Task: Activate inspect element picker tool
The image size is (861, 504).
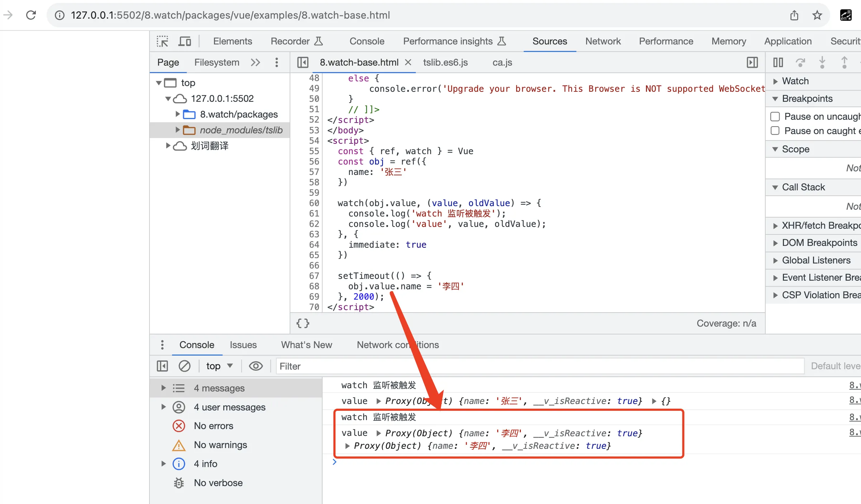Action: pyautogui.click(x=162, y=41)
